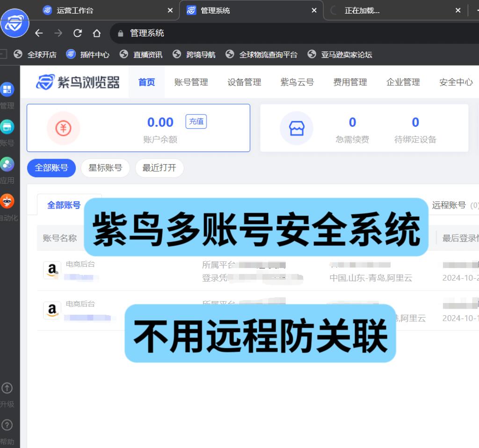The image size is (479, 448).
Task: Open the 自动化 robot icon in sidebar
Action: point(7,202)
